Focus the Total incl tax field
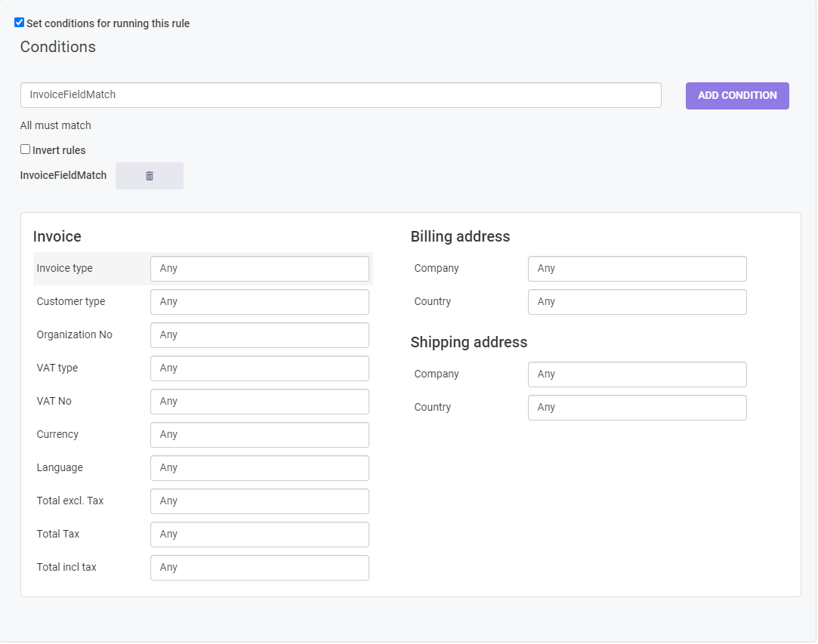Viewport: 818px width, 644px height. (259, 568)
